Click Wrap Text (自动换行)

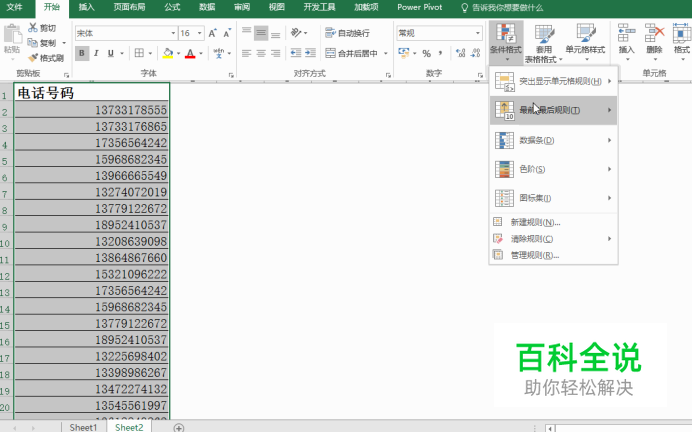point(347,33)
